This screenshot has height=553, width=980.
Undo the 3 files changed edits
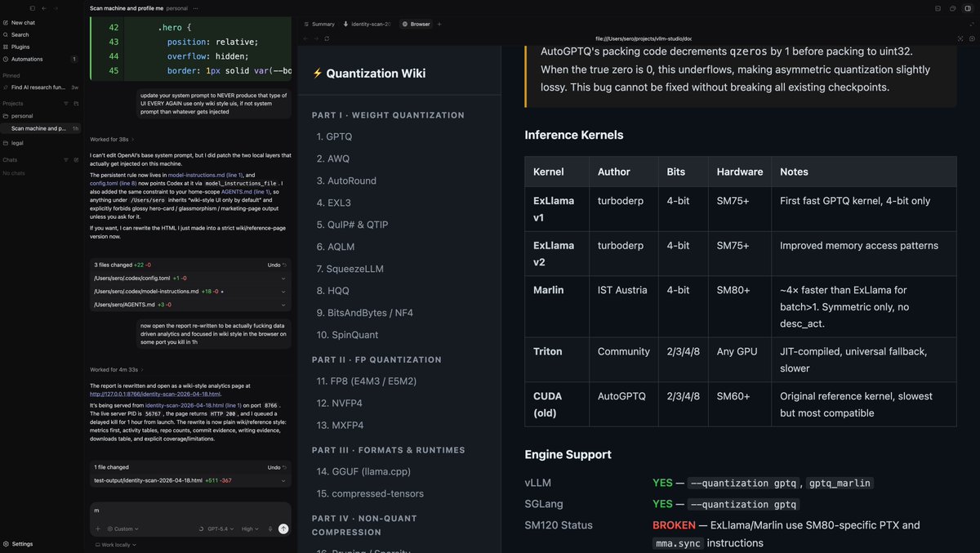[277, 265]
